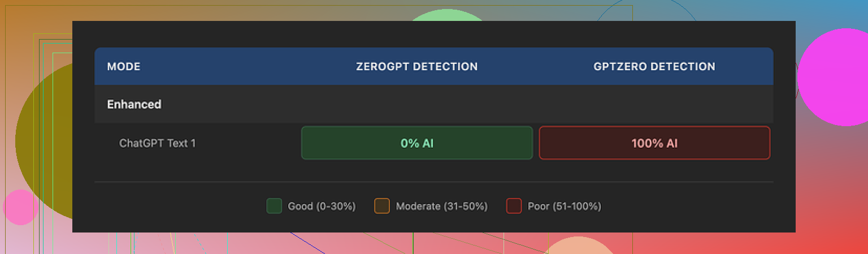Image resolution: width=868 pixels, height=254 pixels.
Task: Click the GPTZERO DETECTION column header
Action: [654, 67]
